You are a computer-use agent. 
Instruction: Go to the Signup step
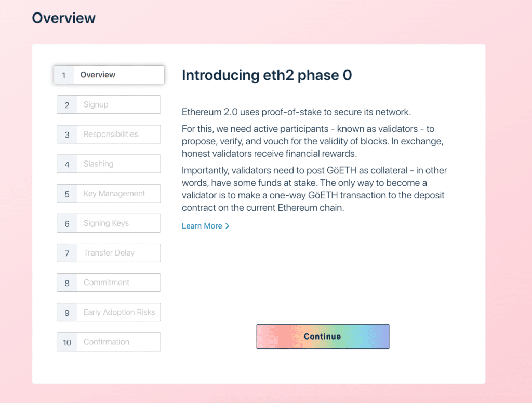(109, 104)
